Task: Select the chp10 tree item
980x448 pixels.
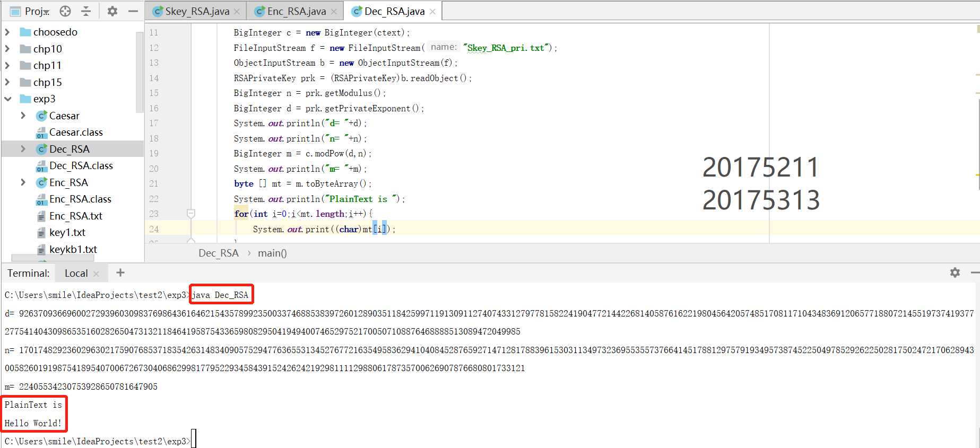Action: (x=48, y=49)
